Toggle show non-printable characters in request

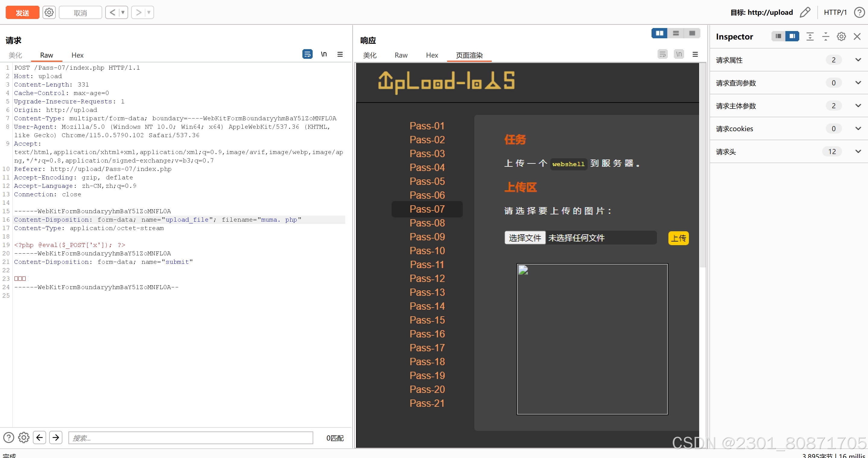coord(324,54)
